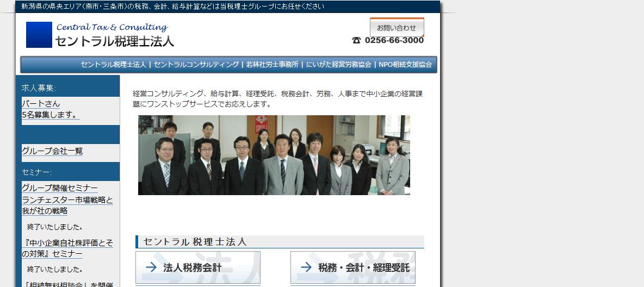The height and width of the screenshot is (287, 644).
Task: Open the 「相続無料相談会」 sidebar link
Action: tap(67, 284)
